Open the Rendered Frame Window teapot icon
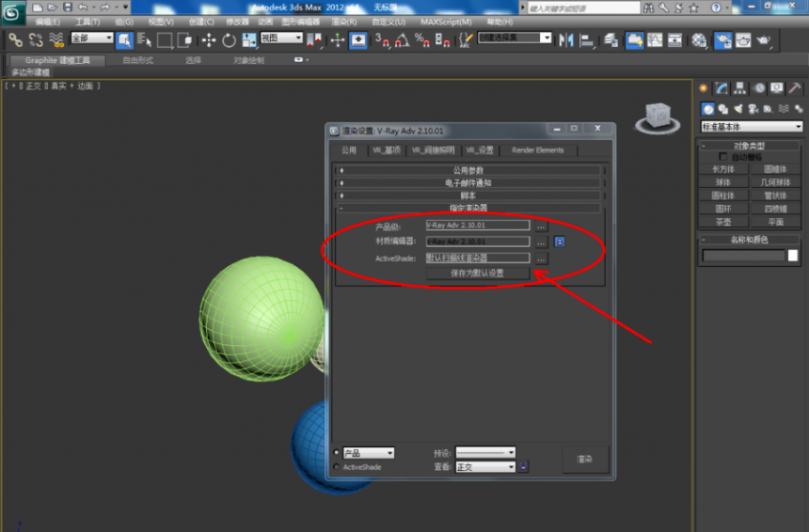 (x=743, y=39)
